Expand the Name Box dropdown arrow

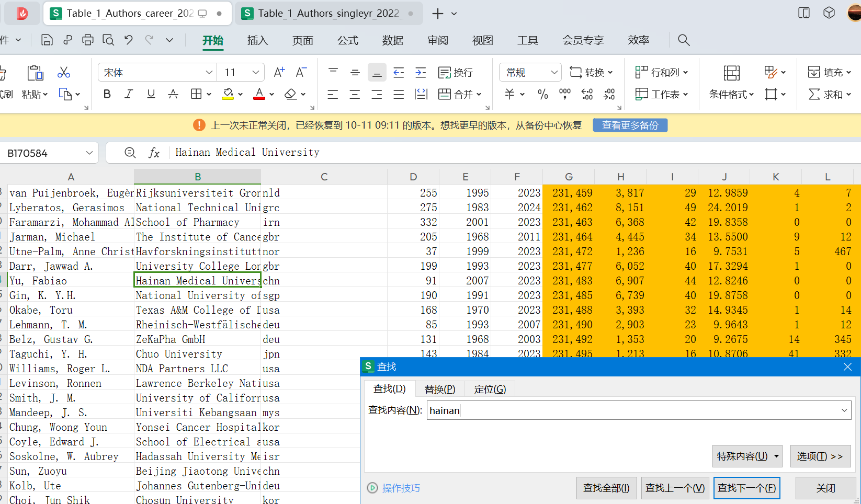tap(89, 153)
